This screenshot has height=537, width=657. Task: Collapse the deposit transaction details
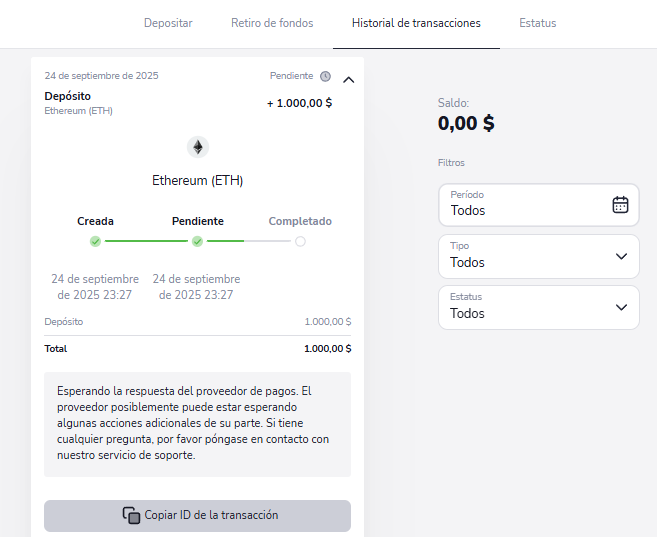pos(348,78)
